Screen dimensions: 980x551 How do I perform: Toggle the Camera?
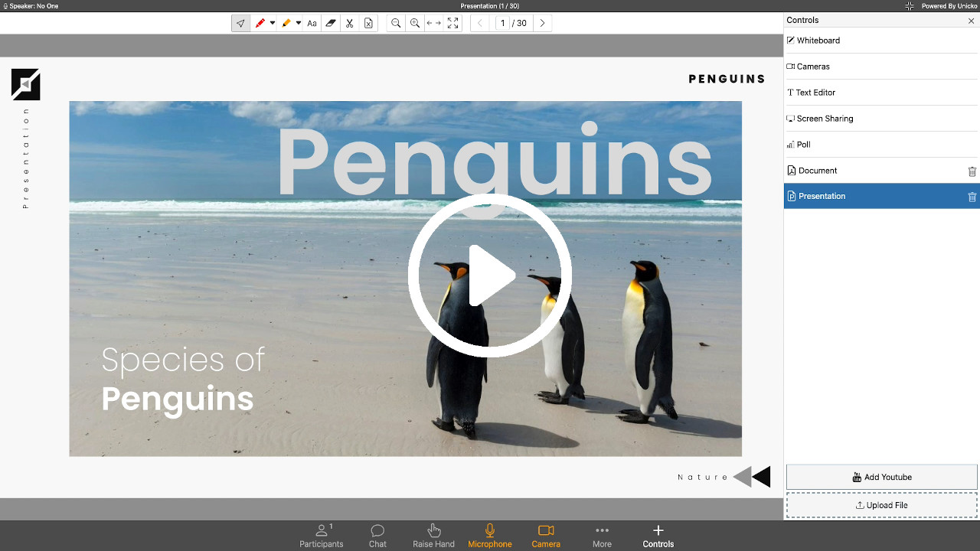tap(546, 536)
